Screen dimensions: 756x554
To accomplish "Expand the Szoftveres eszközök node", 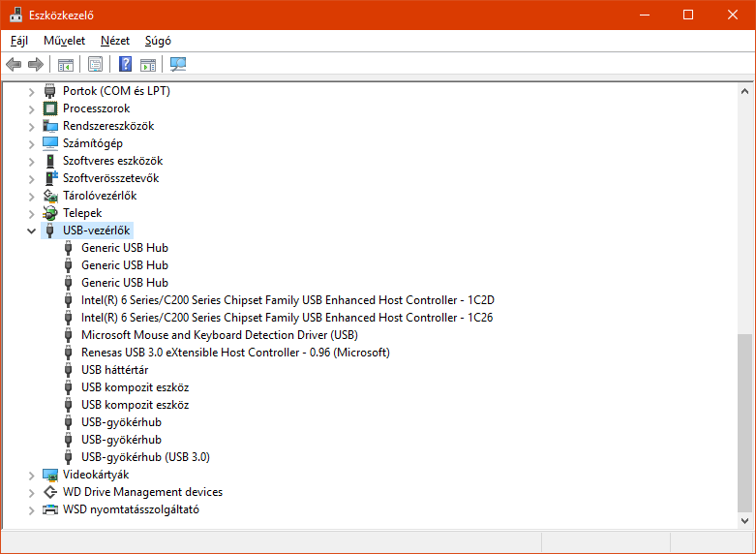I will tap(31, 161).
